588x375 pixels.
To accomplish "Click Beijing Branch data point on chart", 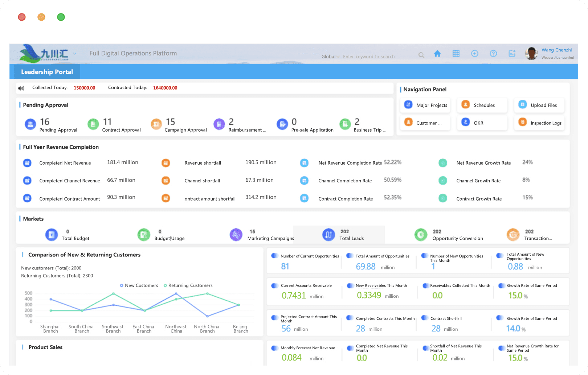I will [239, 305].
